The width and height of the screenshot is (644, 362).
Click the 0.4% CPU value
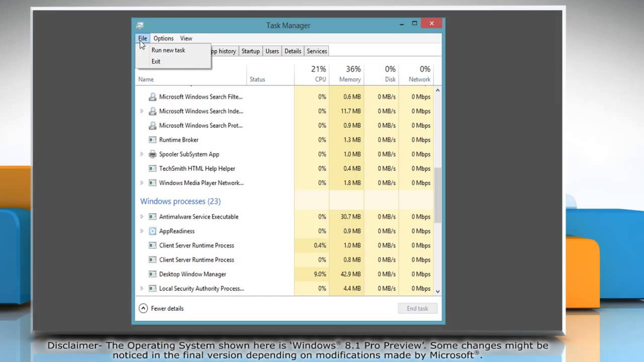[x=320, y=245]
